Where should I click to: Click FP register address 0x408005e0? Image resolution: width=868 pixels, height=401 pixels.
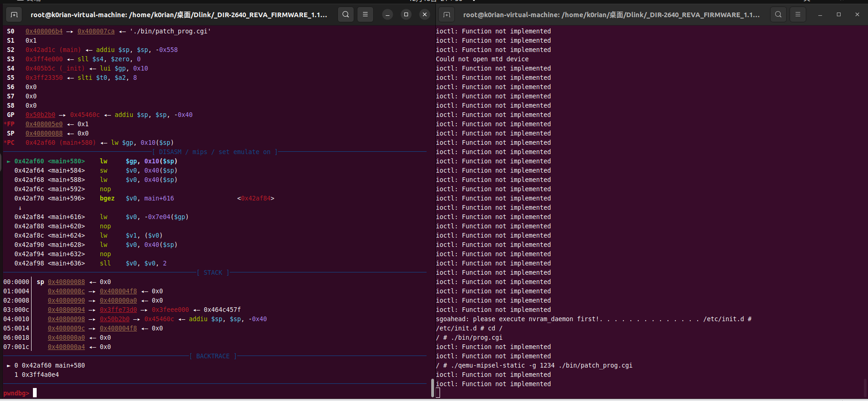[44, 124]
